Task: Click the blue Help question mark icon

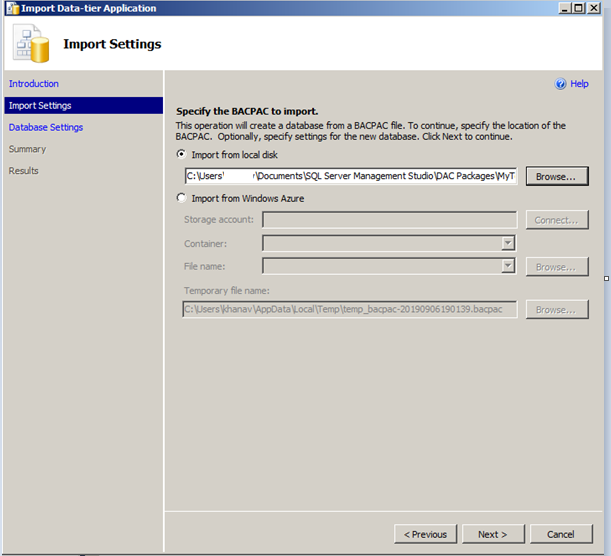Action: tap(560, 85)
